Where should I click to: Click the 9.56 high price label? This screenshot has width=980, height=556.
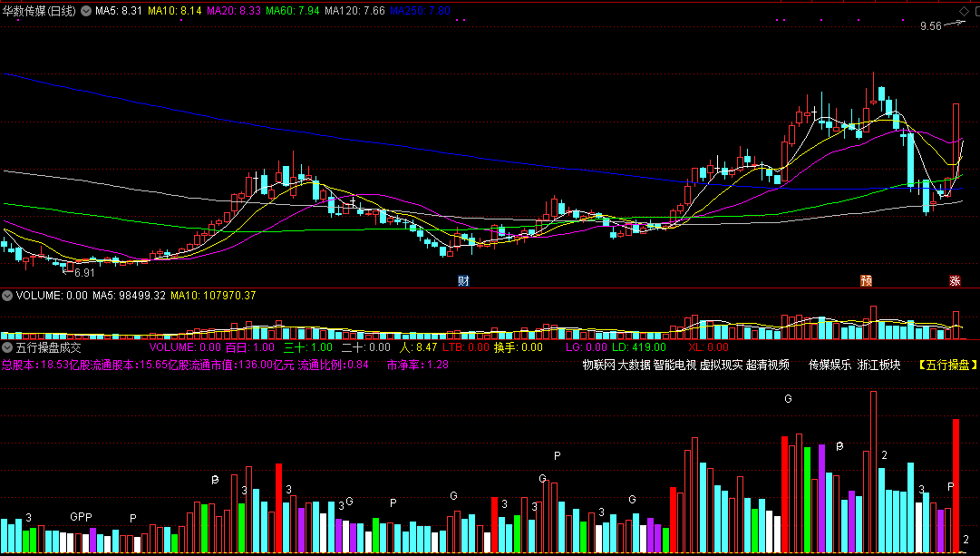point(931,26)
